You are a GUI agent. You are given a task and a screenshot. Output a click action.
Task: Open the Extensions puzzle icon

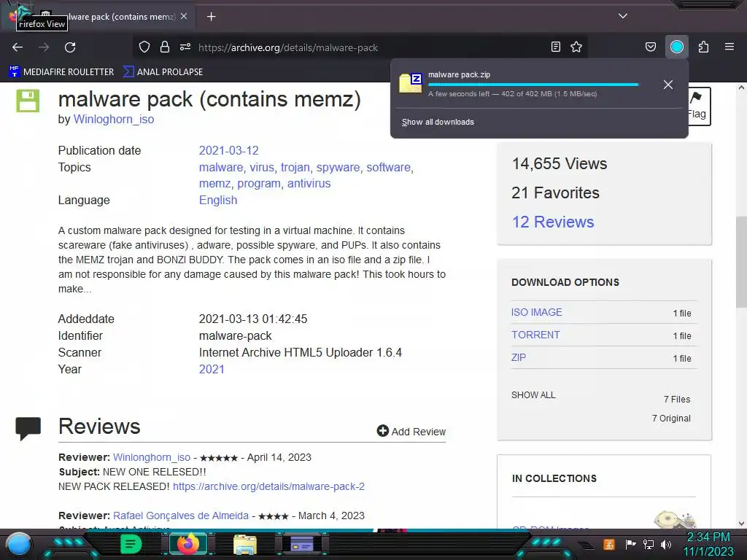coord(704,47)
